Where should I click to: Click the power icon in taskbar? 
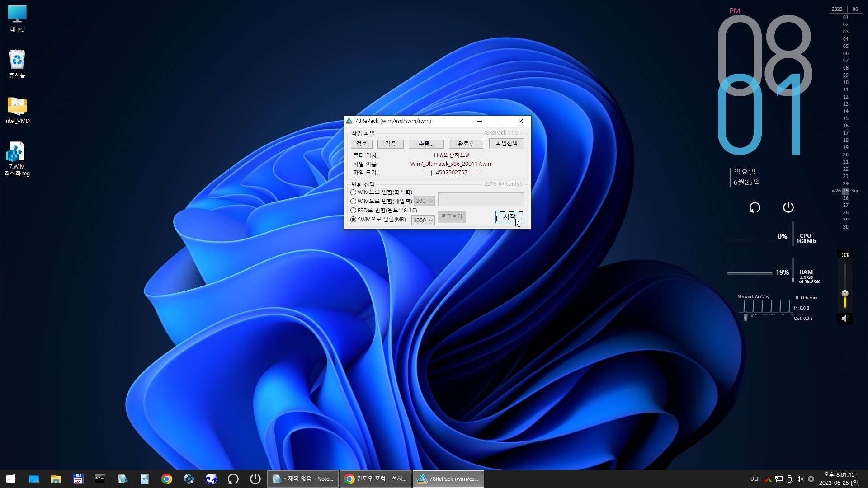255,479
